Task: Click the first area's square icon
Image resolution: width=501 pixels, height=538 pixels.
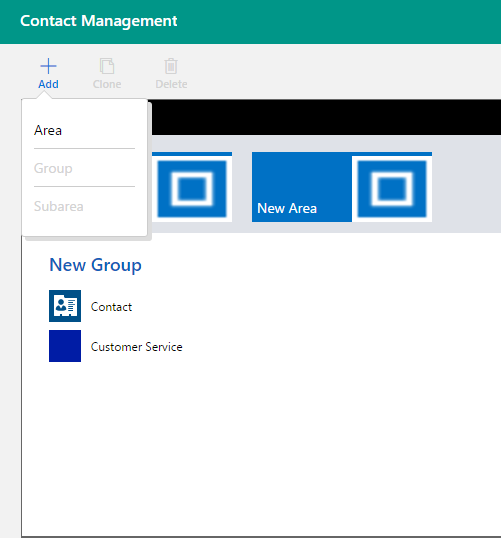Action: [192, 189]
